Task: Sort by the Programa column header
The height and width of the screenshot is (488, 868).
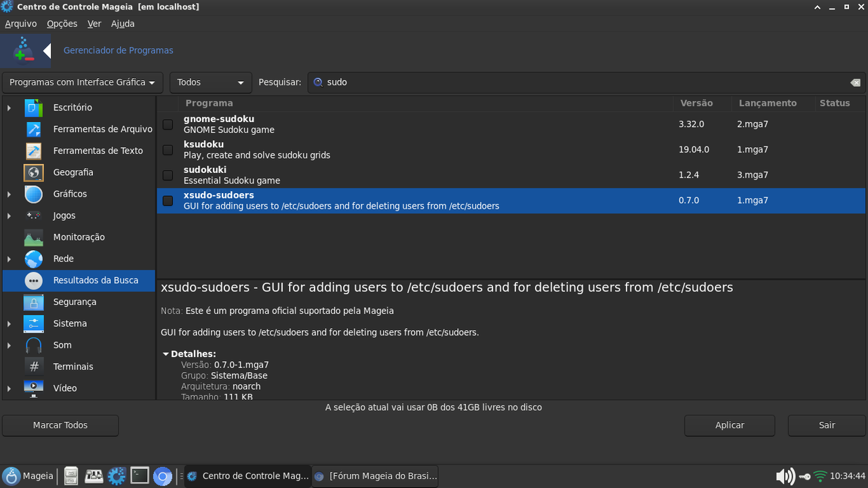Action: coord(426,103)
